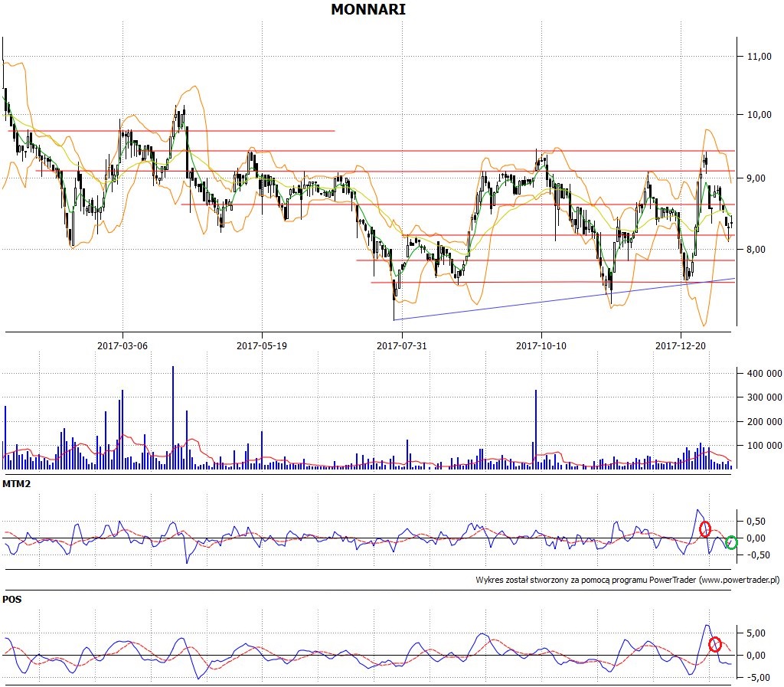Click the POS indicator label
784x687 pixels.
click(x=12, y=599)
